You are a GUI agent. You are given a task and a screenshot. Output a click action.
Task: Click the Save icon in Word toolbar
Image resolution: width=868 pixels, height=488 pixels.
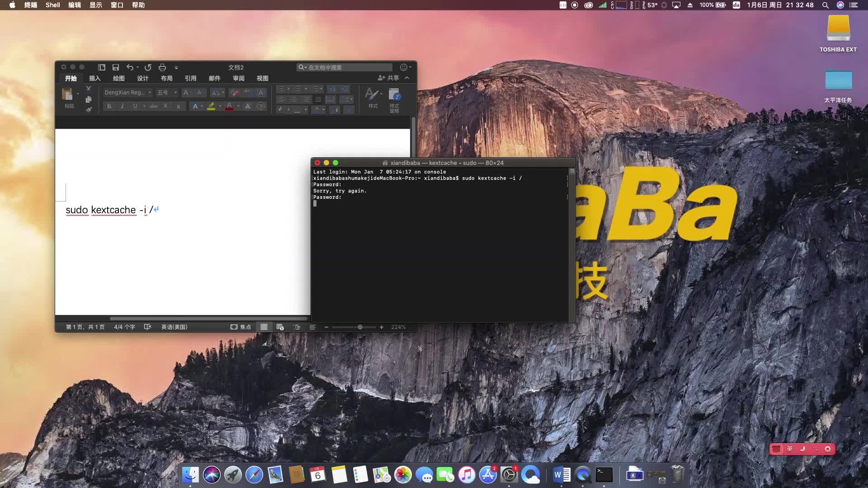[116, 67]
